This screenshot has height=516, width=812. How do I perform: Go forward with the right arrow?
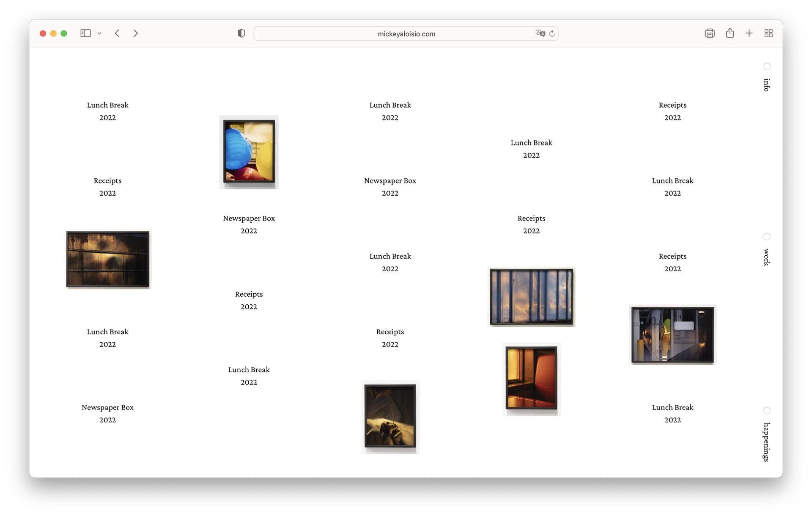[x=135, y=33]
